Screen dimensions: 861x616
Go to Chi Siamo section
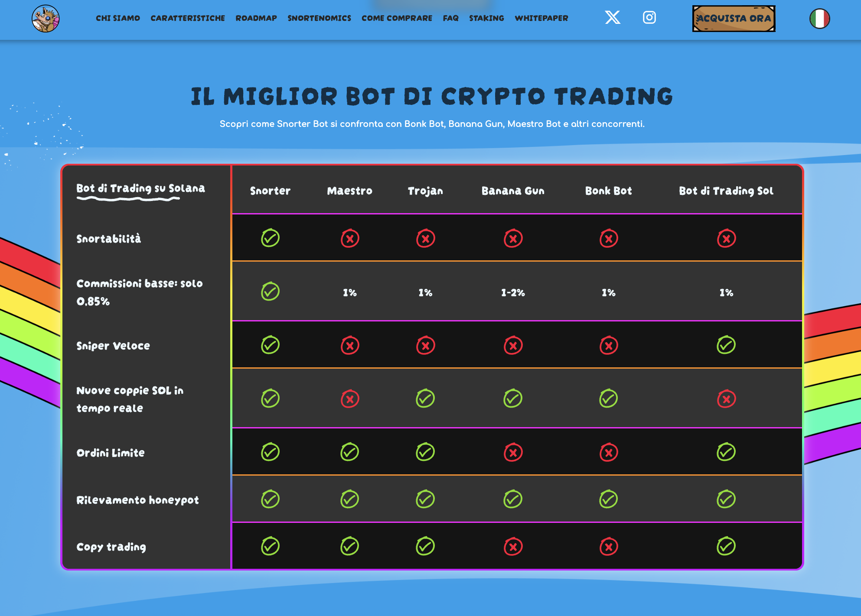(118, 18)
